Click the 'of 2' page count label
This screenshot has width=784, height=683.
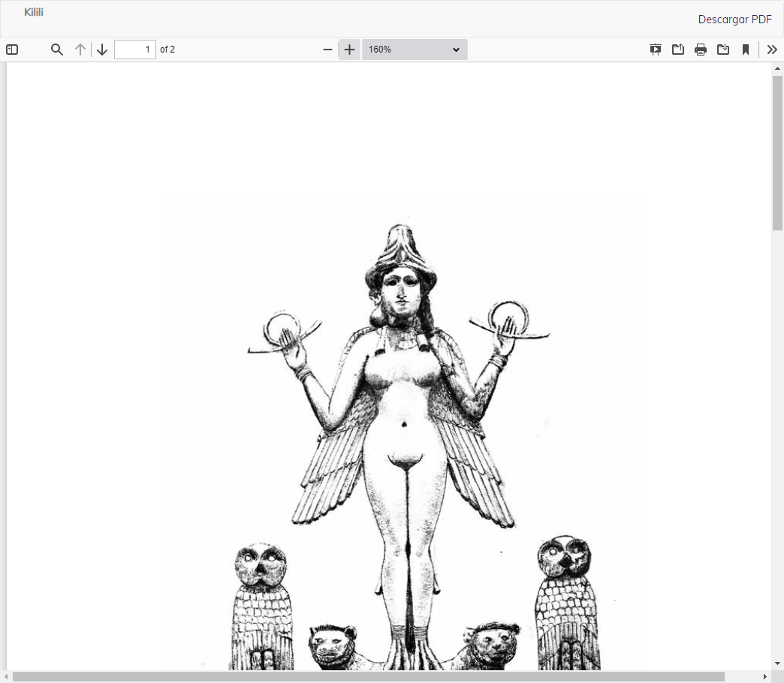[167, 50]
